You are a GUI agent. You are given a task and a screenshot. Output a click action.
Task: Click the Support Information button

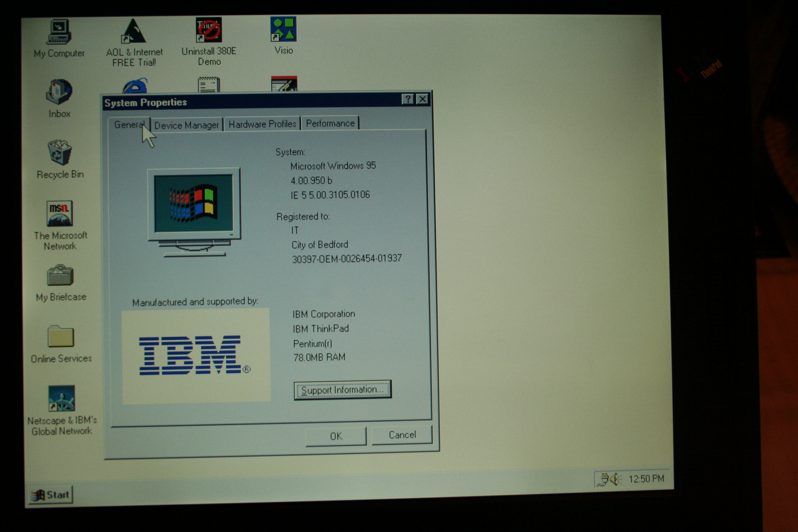[x=342, y=390]
